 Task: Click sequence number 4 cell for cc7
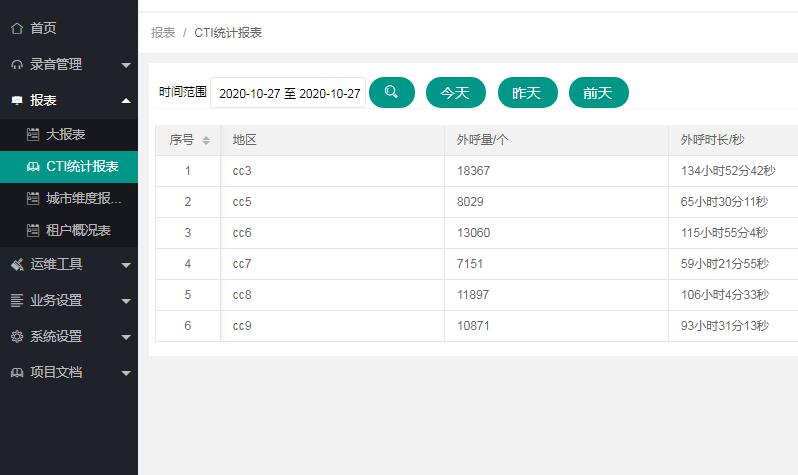click(x=188, y=264)
